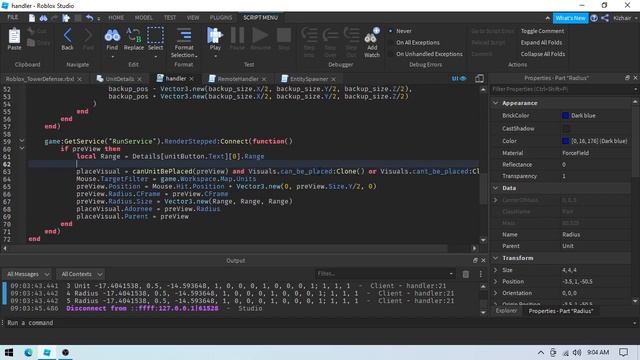640x360 pixels.
Task: Go Back in script navigation
Action: (67, 36)
